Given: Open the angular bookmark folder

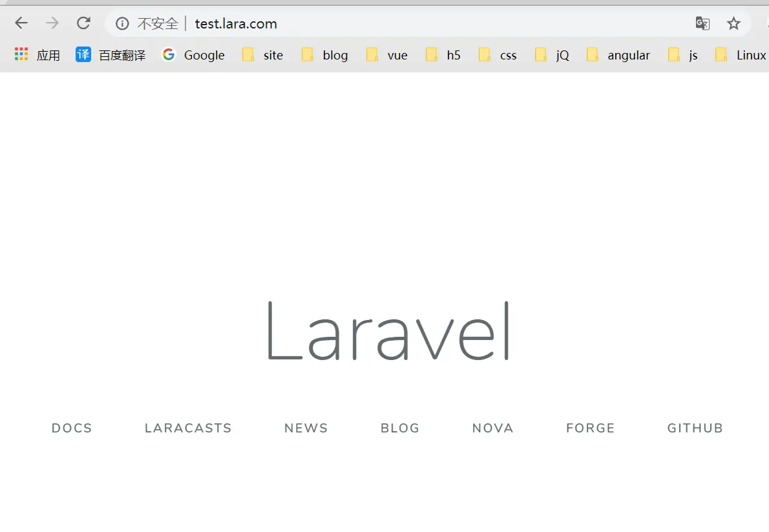Looking at the screenshot, I should click(x=618, y=54).
